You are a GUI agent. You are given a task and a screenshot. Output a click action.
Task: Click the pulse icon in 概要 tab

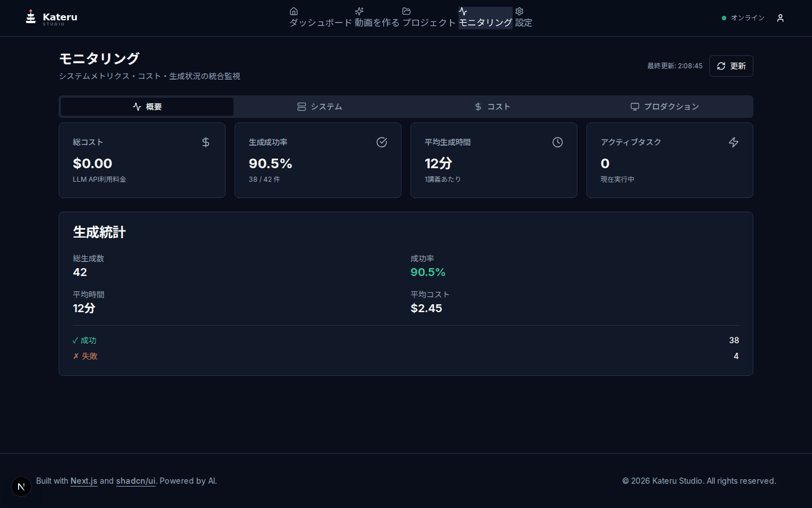(137, 107)
